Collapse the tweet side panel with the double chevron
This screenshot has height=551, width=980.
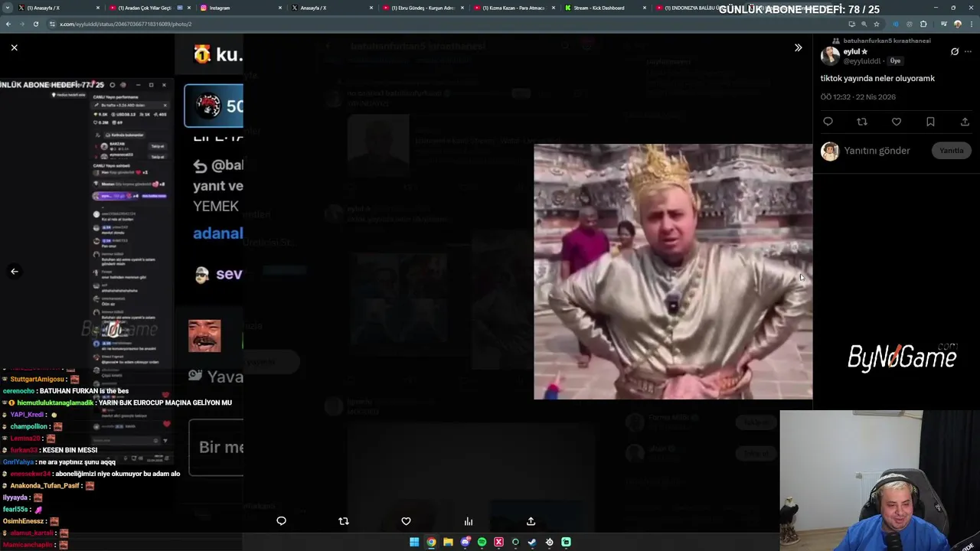tap(798, 47)
